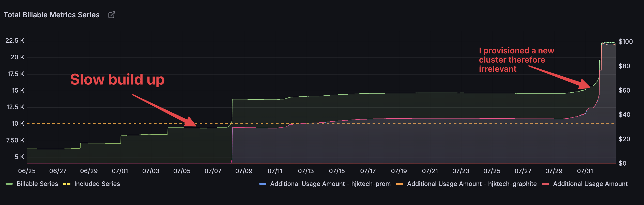Click the red Additional Usage Amount swatch
Viewport: 644px width, 205px height.
tap(545, 184)
